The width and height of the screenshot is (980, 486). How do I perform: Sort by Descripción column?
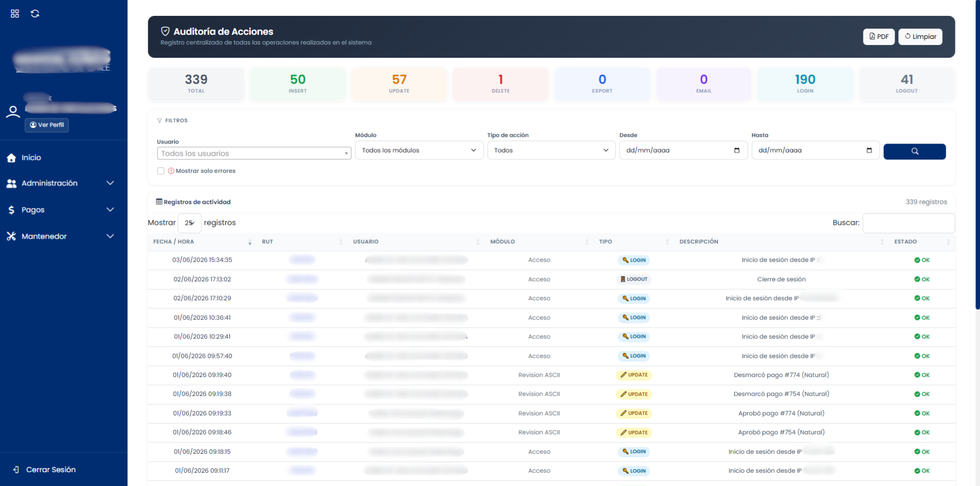tap(781, 242)
